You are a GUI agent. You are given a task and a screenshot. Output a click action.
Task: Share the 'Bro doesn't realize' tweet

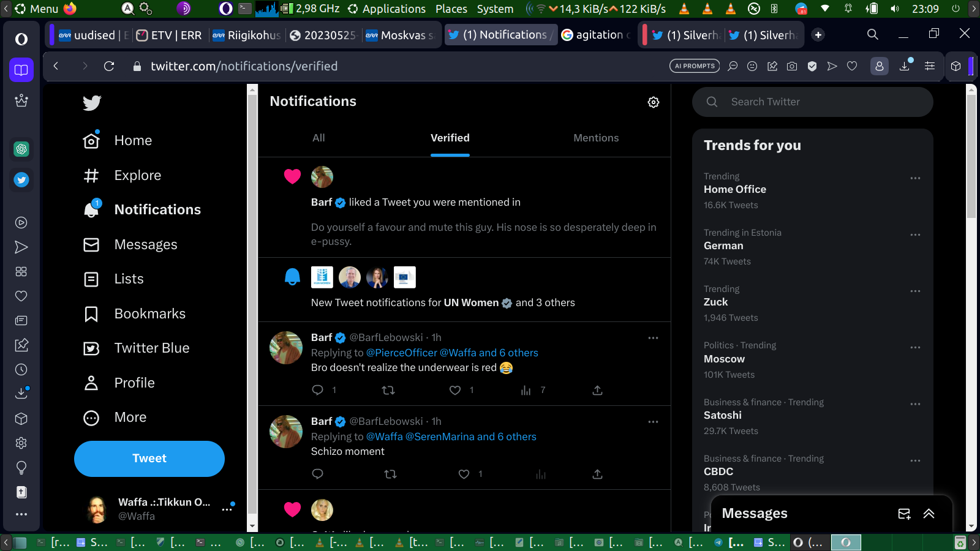(598, 390)
